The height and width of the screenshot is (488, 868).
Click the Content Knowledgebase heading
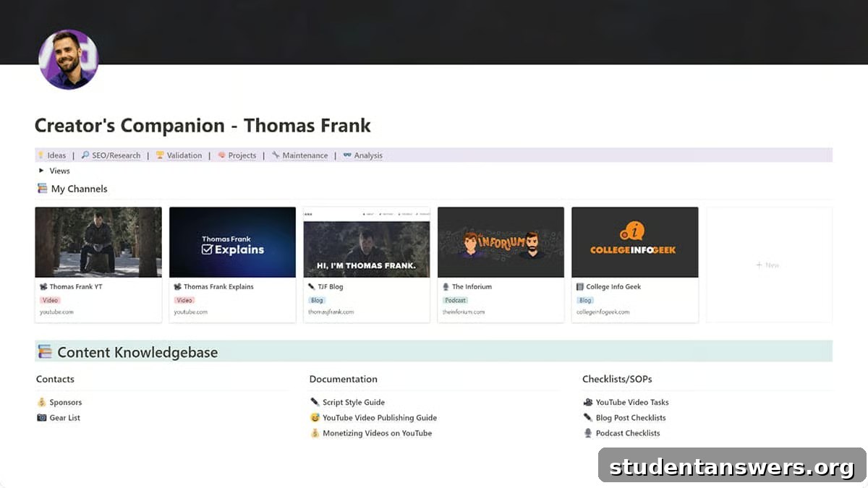tap(137, 352)
